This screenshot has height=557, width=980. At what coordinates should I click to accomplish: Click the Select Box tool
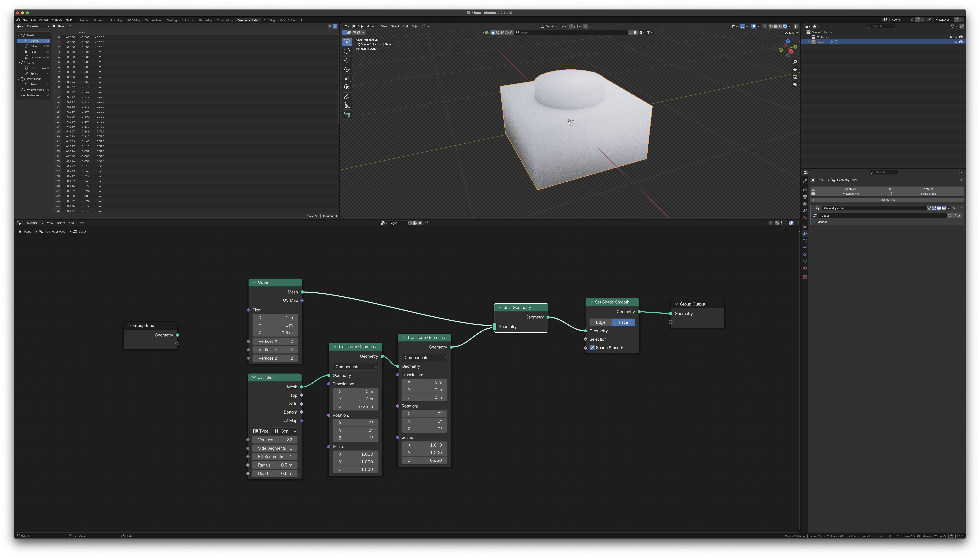[347, 42]
